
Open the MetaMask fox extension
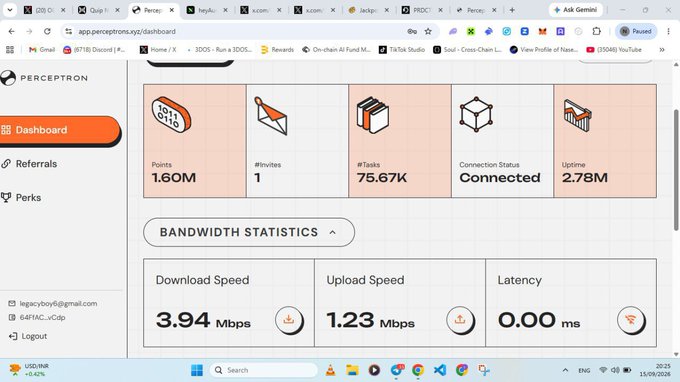point(543,31)
